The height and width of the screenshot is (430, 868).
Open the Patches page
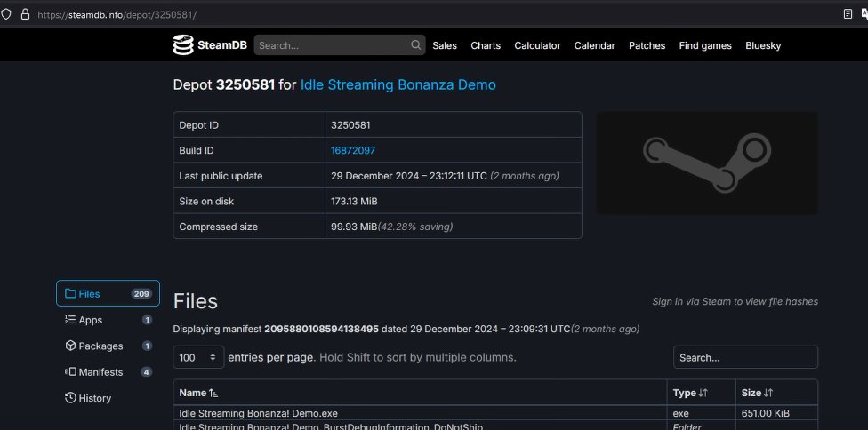tap(647, 46)
